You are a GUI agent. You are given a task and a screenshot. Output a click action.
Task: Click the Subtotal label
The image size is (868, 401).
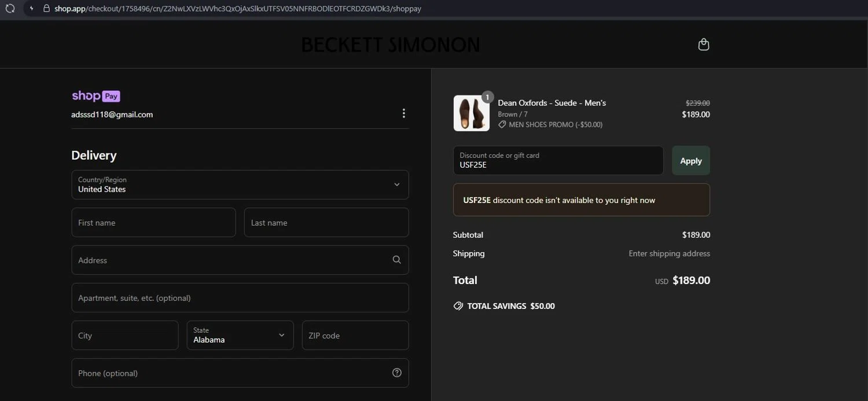(468, 235)
